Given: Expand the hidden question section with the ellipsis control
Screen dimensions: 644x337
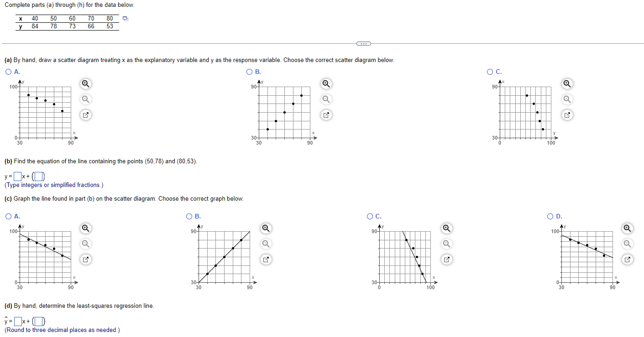Looking at the screenshot, I should (365, 43).
